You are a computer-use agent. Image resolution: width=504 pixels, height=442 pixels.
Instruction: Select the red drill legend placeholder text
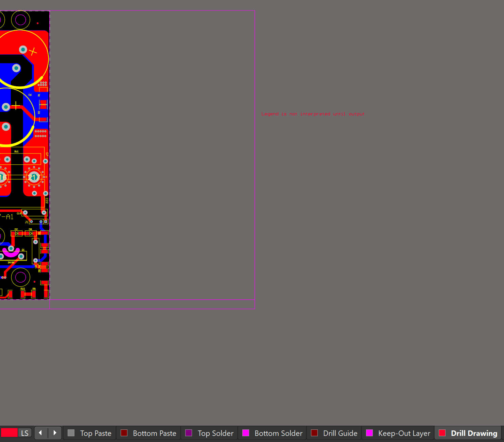coord(313,114)
